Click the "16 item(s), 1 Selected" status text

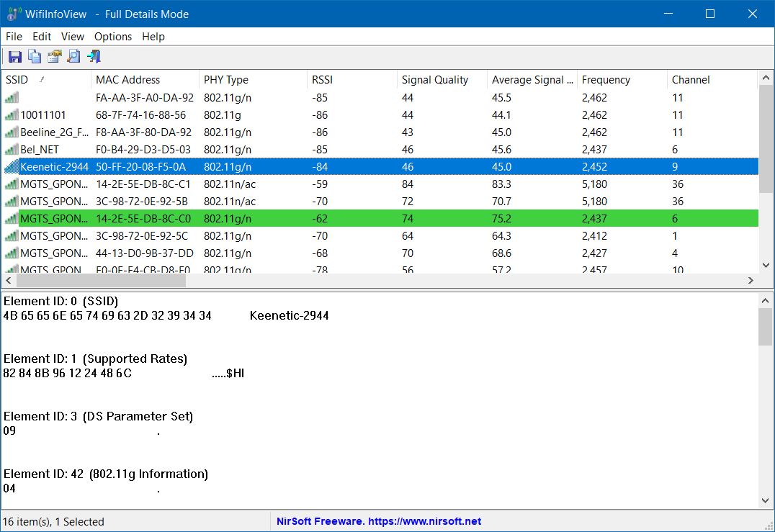tap(53, 522)
